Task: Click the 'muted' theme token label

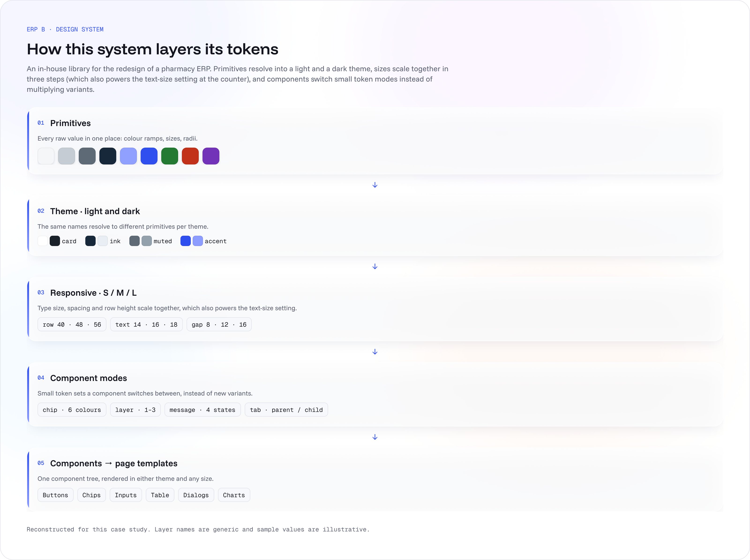Action: [163, 241]
